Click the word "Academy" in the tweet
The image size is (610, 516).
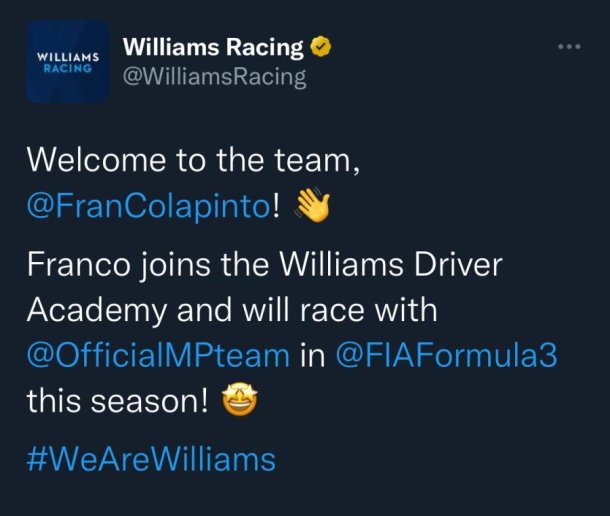pos(97,311)
